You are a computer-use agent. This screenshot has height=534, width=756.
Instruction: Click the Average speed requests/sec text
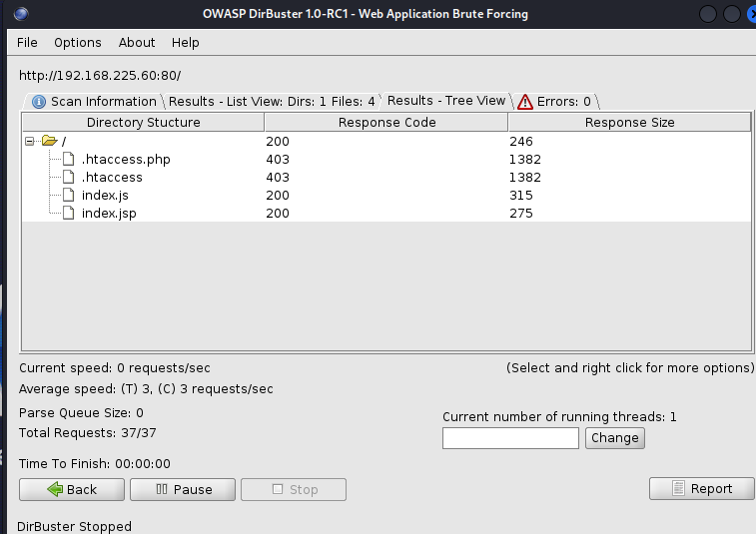point(146,389)
